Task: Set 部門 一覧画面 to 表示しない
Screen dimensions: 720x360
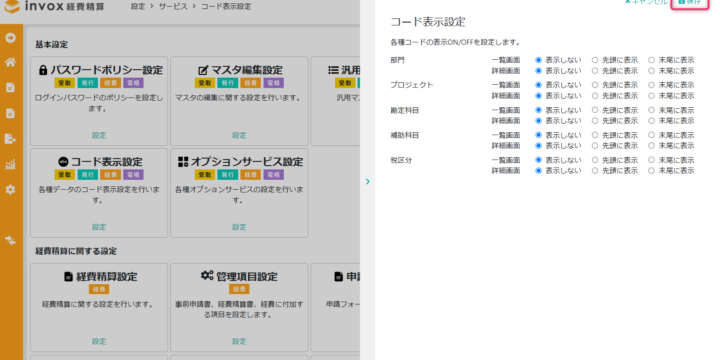Action: pyautogui.click(x=539, y=60)
